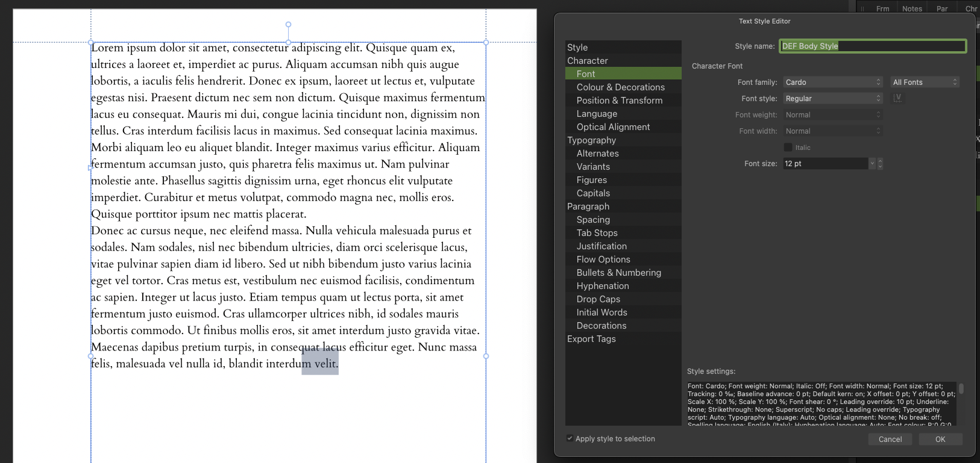The width and height of the screenshot is (980, 463).
Task: Open Bullets & Numbering settings
Action: tap(623, 272)
